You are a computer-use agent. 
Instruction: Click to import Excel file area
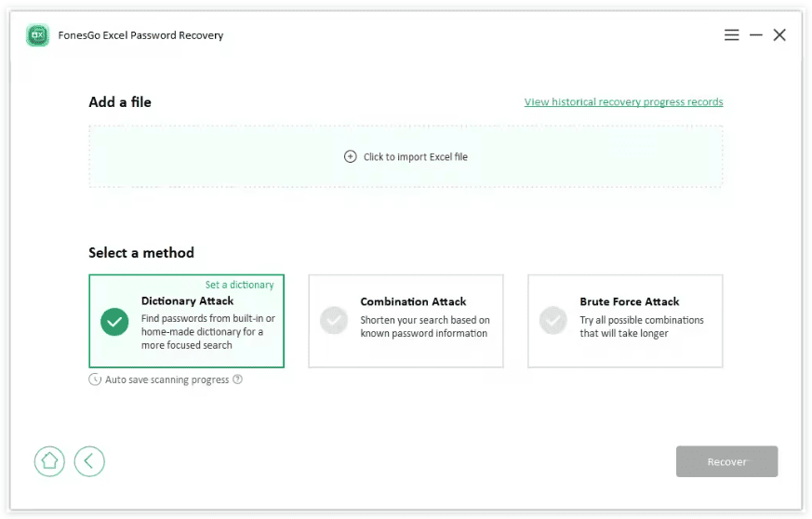406,156
